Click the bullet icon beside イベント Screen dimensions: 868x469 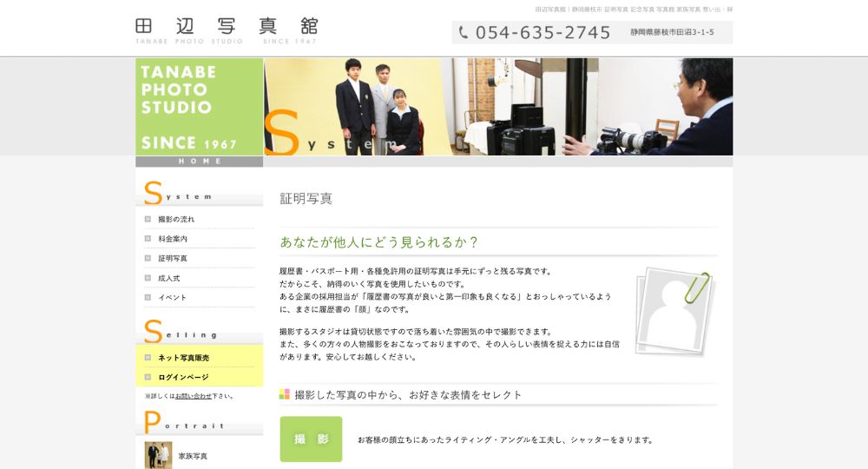(148, 297)
